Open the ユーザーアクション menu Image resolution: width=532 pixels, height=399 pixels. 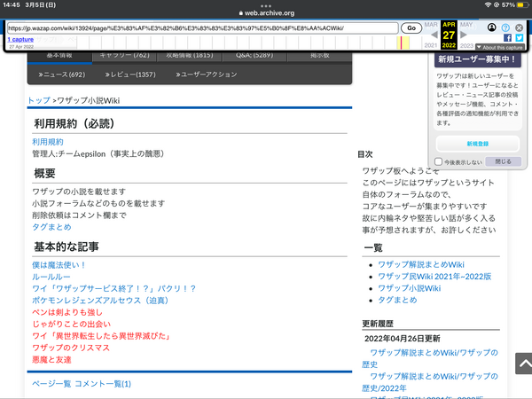tap(207, 75)
